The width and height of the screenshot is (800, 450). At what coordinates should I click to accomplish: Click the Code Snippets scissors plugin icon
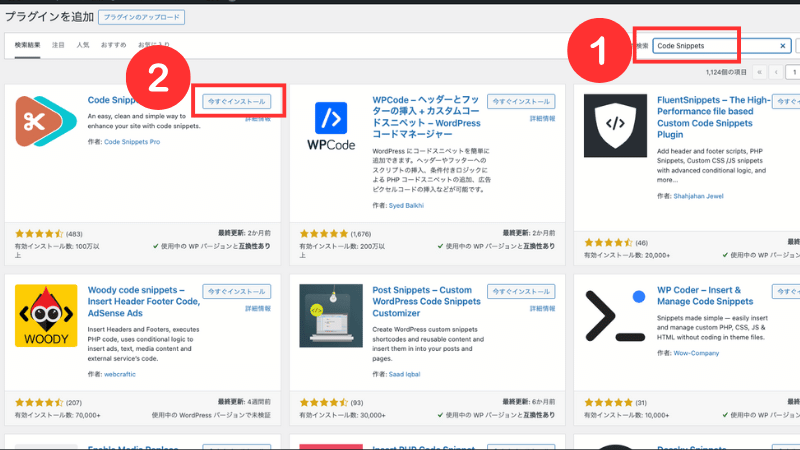click(x=46, y=121)
